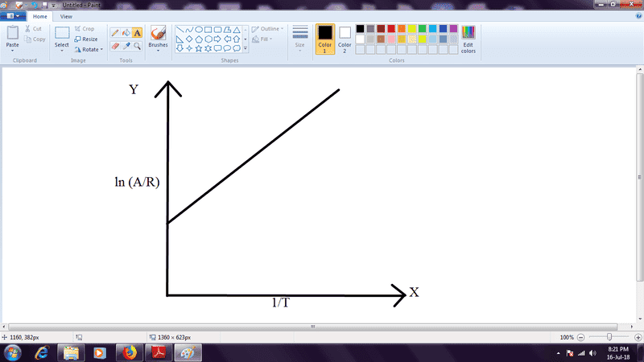Click the horizontal canvas scrollbar
The height and width of the screenshot is (362, 644).
coord(313,327)
